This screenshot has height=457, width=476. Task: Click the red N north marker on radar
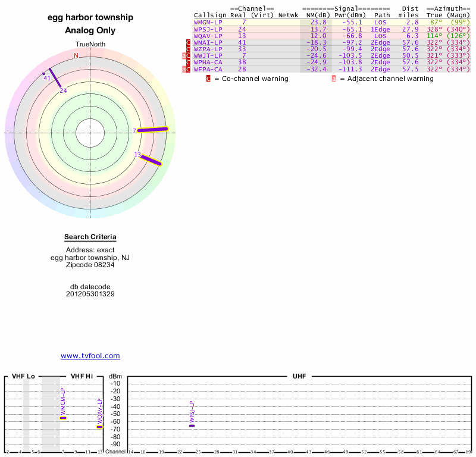point(76,56)
